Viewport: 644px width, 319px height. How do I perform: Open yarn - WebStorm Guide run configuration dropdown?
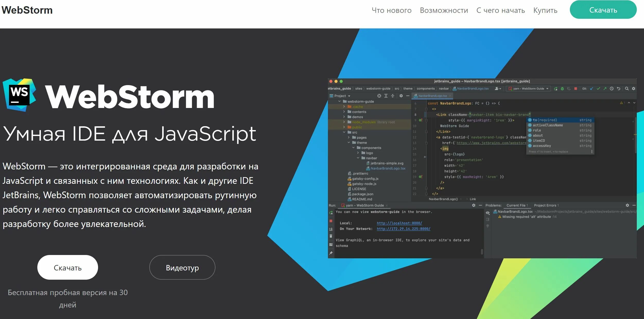point(529,89)
